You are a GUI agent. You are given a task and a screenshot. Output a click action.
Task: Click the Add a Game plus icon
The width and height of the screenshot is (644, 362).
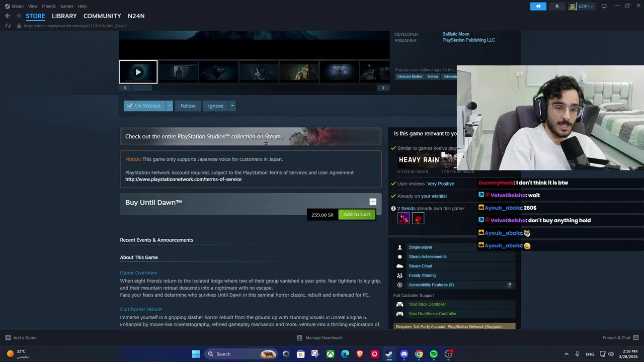point(8,338)
